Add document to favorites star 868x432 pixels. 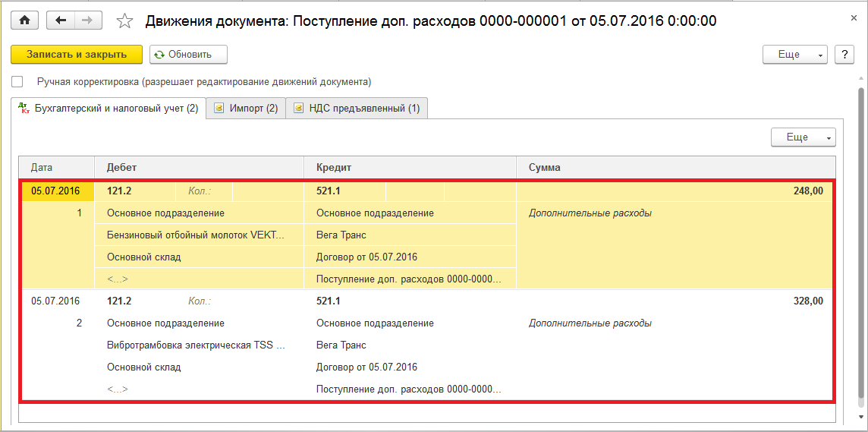(124, 21)
